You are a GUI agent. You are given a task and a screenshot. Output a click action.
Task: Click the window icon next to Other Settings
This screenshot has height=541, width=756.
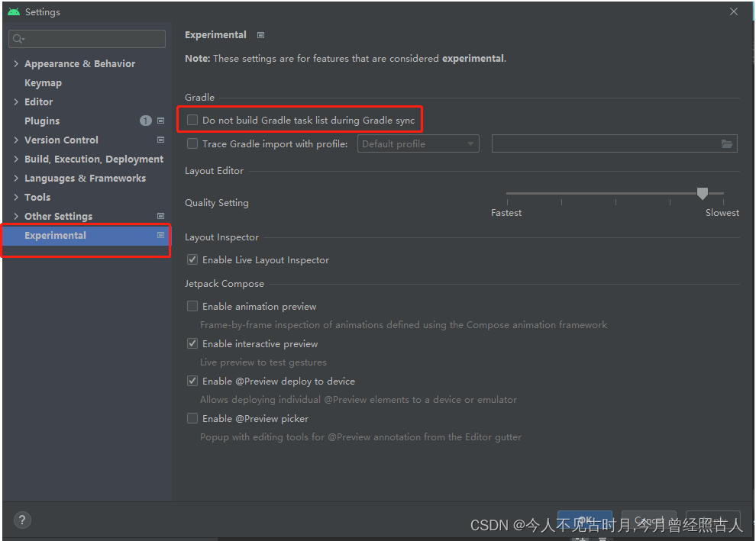[x=160, y=216]
